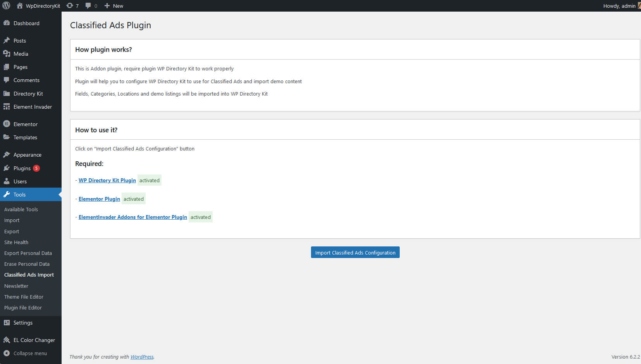This screenshot has width=641, height=364.
Task: Open ElementInvader Addons for Elementor Plugin link
Action: tap(133, 217)
